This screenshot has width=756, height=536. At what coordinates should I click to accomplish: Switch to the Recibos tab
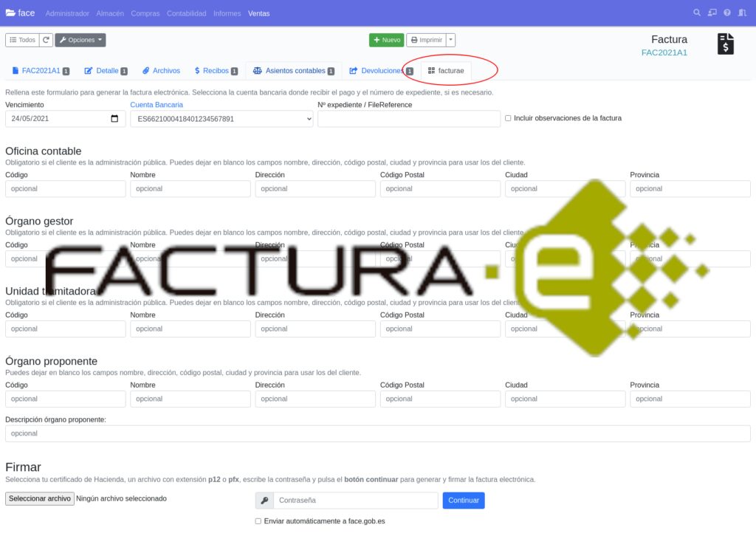click(215, 71)
